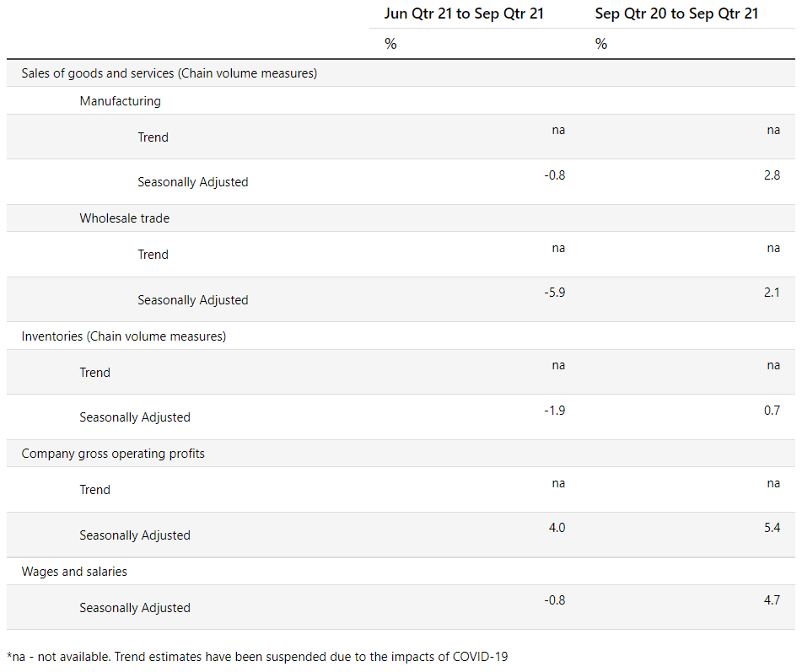Click the Wages and salaries heading
The height and width of the screenshot is (672, 802).
click(x=74, y=572)
